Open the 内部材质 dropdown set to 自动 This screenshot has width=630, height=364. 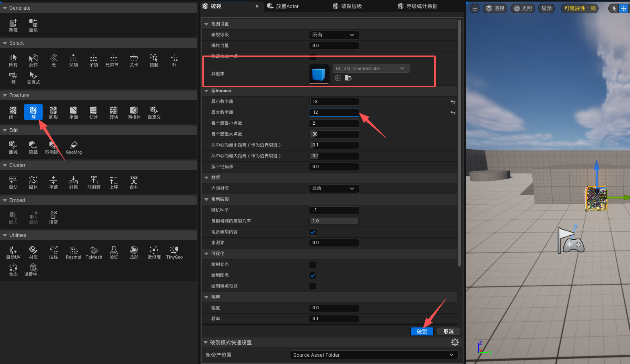(334, 189)
